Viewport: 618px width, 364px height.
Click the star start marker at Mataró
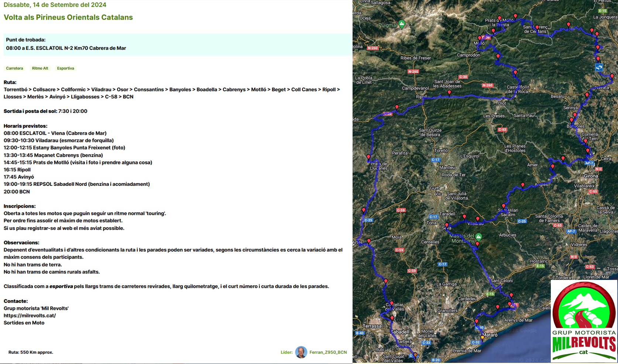482,337
